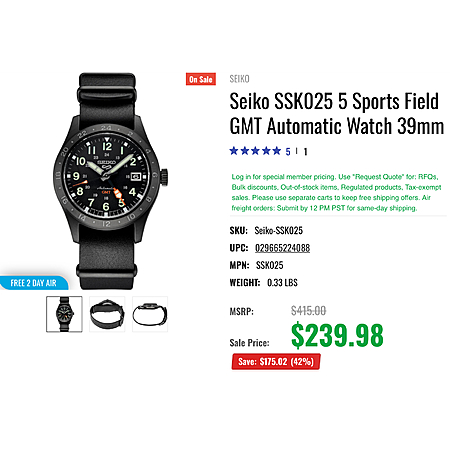Click the fifth blue rating star
Image resolution: width=450 pixels, height=450 pixels.
pos(277,151)
